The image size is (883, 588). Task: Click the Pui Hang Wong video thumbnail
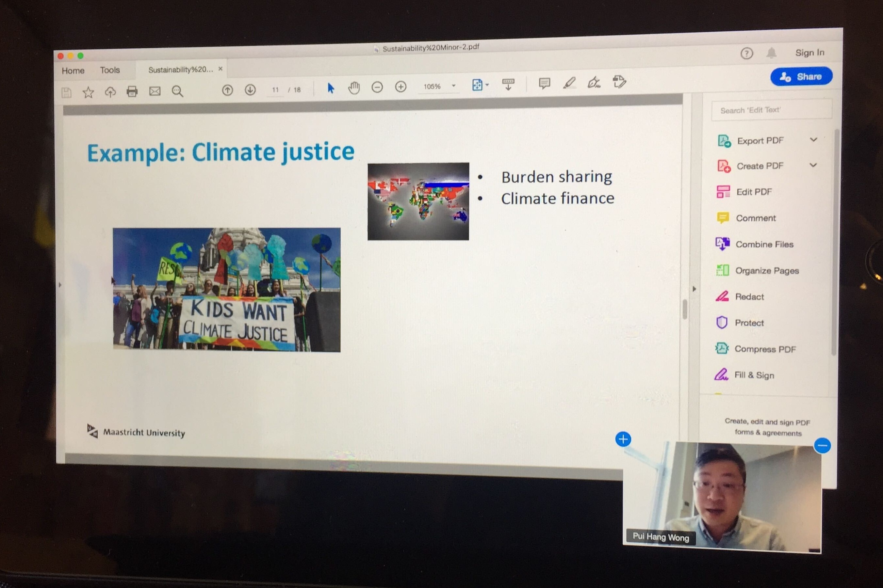(x=722, y=498)
